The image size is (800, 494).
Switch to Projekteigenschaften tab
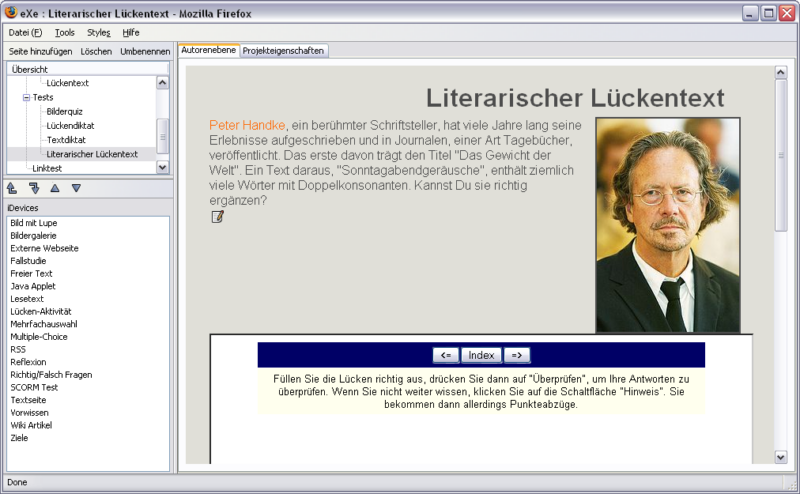coord(283,51)
